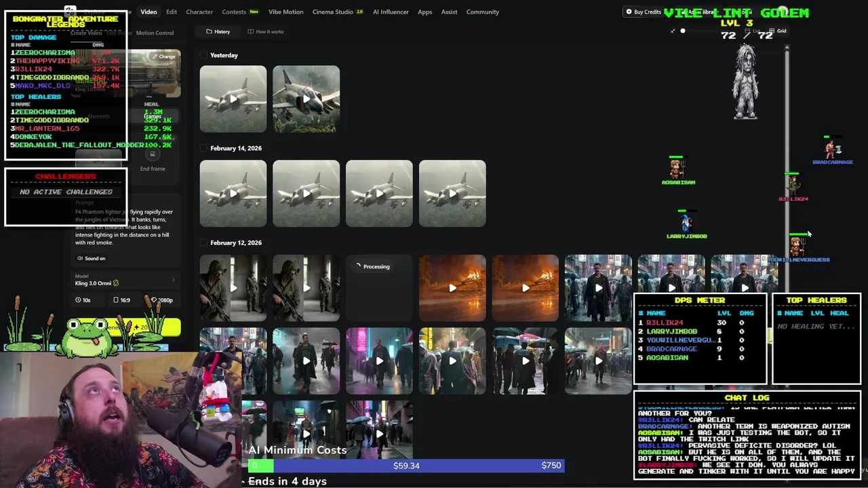
Task: Click the shrink thumbnails icon beside slider
Action: point(673,30)
